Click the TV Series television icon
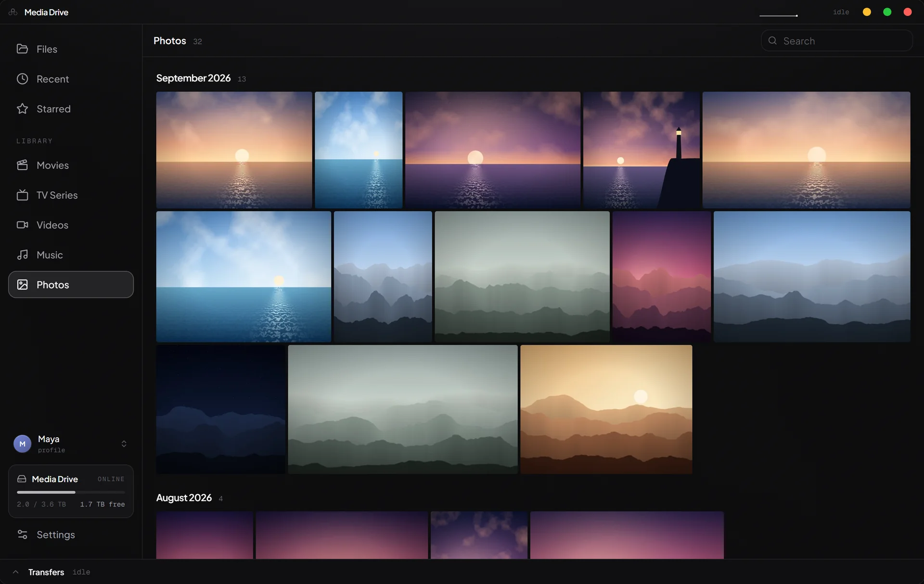Screen dimensions: 924x584 (22, 195)
